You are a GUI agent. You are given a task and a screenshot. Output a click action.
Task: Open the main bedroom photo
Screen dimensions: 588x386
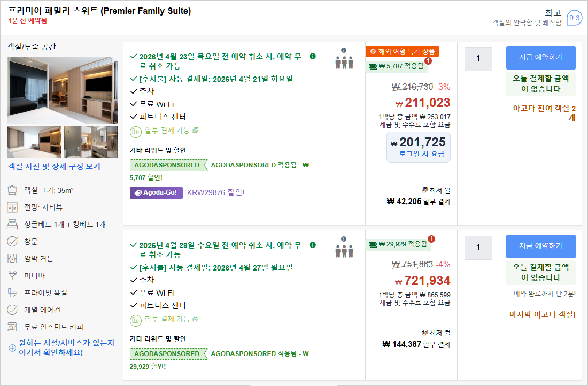pos(63,90)
